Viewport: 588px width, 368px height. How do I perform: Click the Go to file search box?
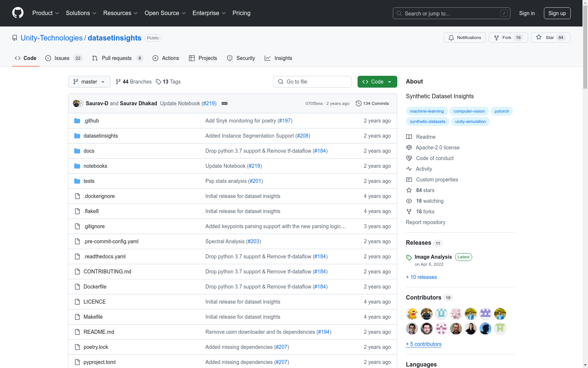point(312,82)
